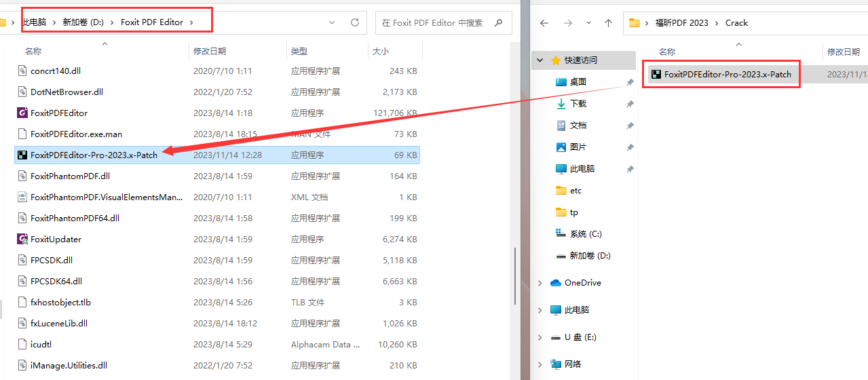Click the FoxitUpdater application icon
This screenshot has height=380, width=868.
pyautogui.click(x=22, y=239)
